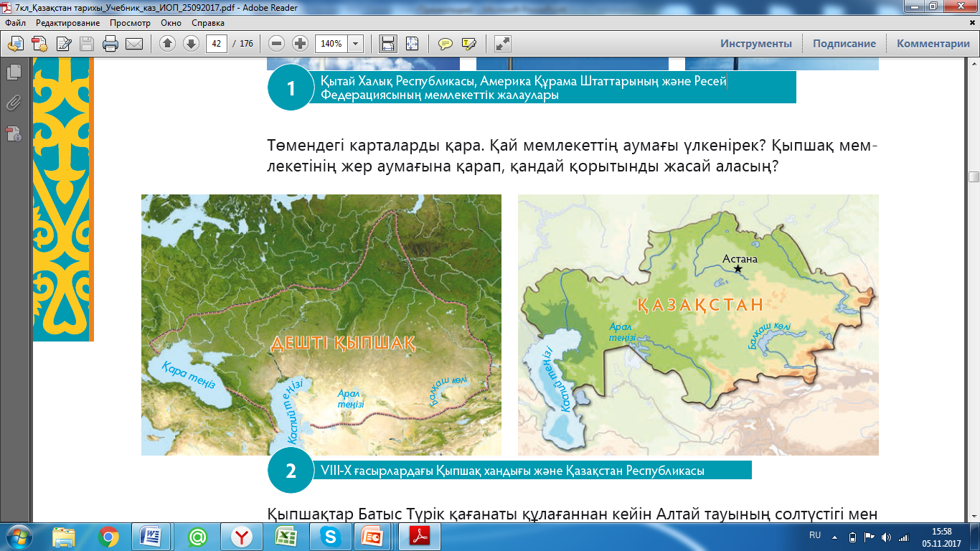Add a sticky note comment
980x551 pixels.
[446, 44]
